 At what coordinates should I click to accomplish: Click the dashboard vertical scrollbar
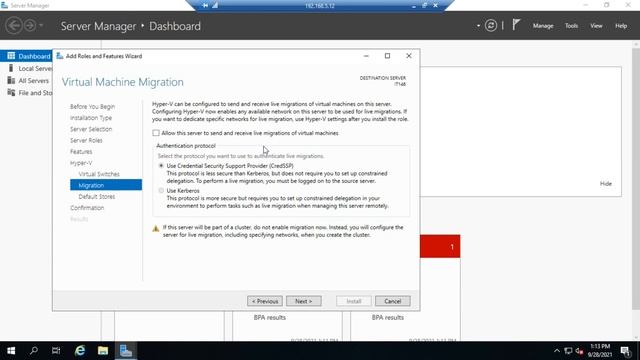[x=636, y=179]
